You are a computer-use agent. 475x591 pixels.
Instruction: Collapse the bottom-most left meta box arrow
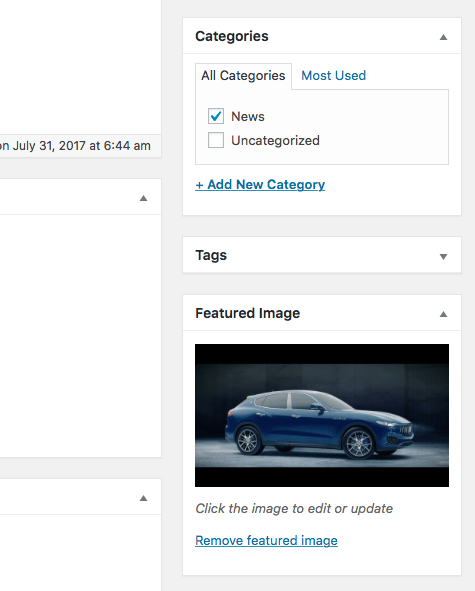tap(143, 498)
